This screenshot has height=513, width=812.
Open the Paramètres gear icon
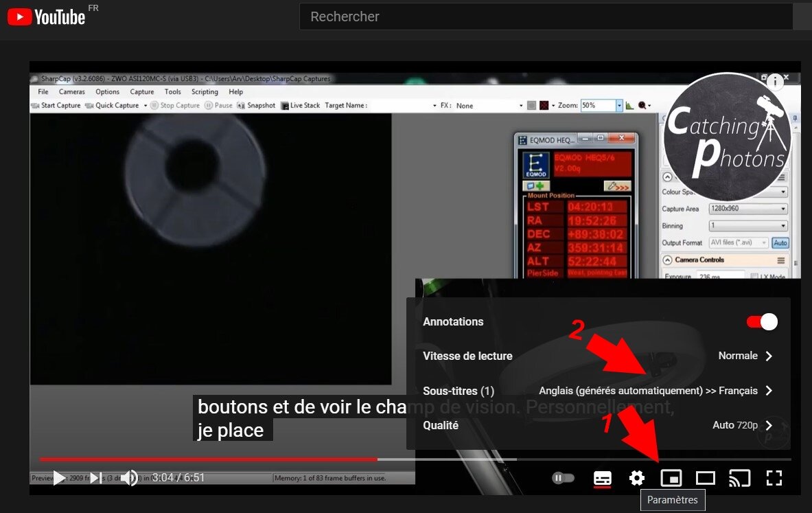636,478
